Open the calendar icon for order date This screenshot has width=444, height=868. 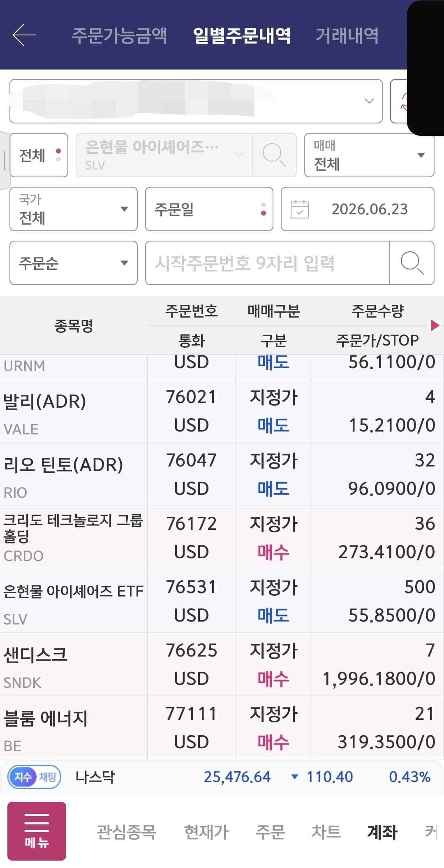point(300,209)
